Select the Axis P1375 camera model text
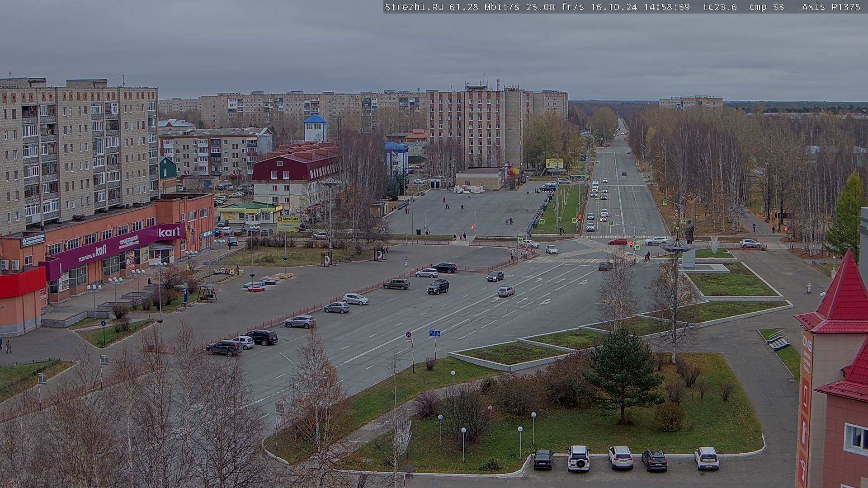The image size is (868, 488). pyautogui.click(x=831, y=7)
